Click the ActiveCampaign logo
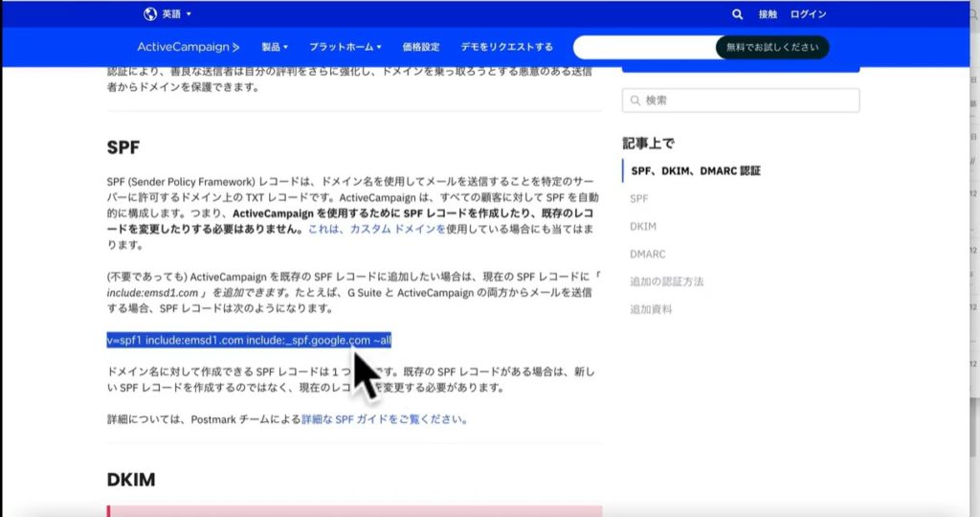Image resolution: width=980 pixels, height=517 pixels. 189,47
